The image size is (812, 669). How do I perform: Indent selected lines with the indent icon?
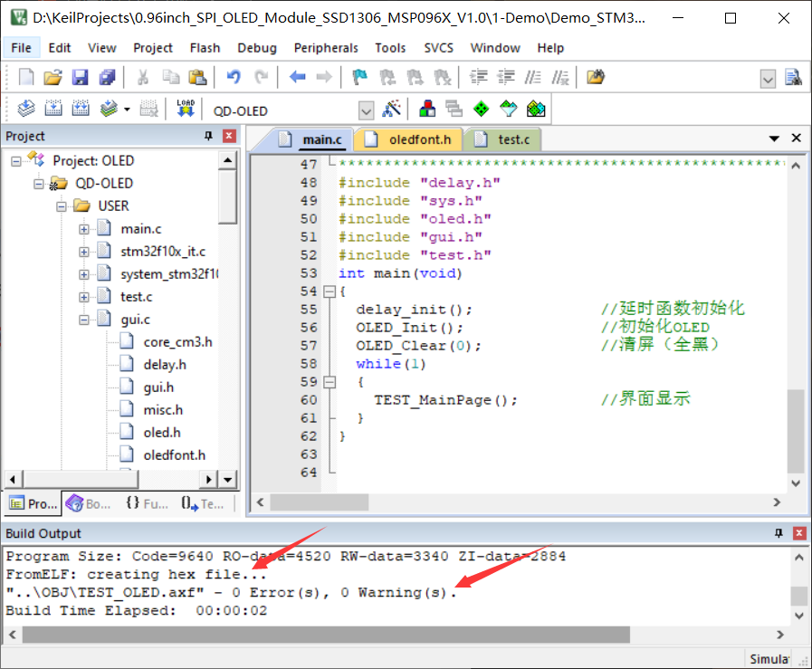tap(479, 77)
